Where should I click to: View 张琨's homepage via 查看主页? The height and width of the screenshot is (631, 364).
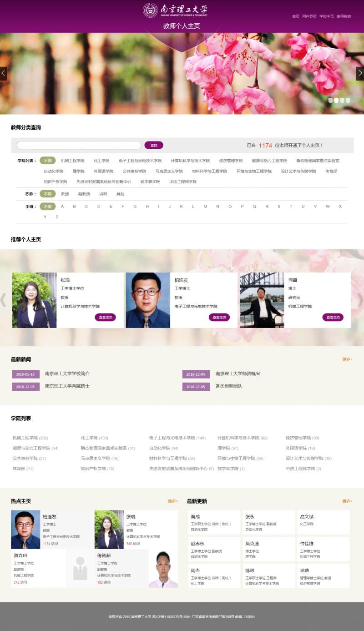(105, 317)
